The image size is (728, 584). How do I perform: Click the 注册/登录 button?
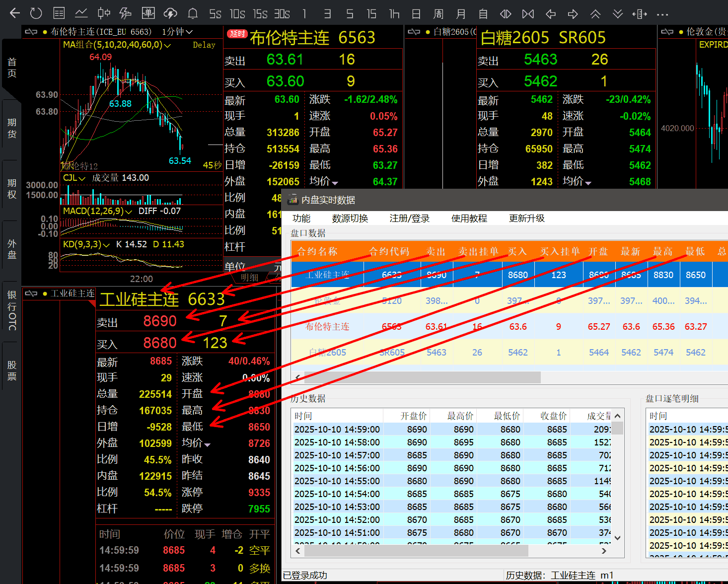409,219
